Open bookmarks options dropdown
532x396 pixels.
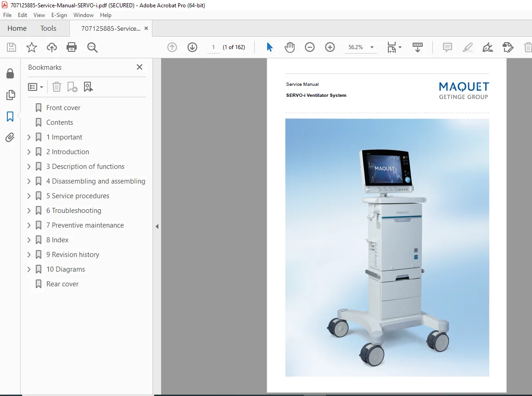coord(36,87)
